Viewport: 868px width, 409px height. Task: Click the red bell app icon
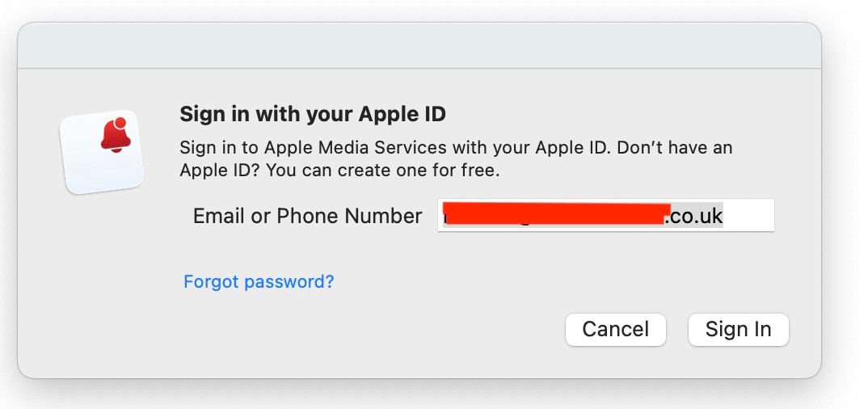pos(115,137)
